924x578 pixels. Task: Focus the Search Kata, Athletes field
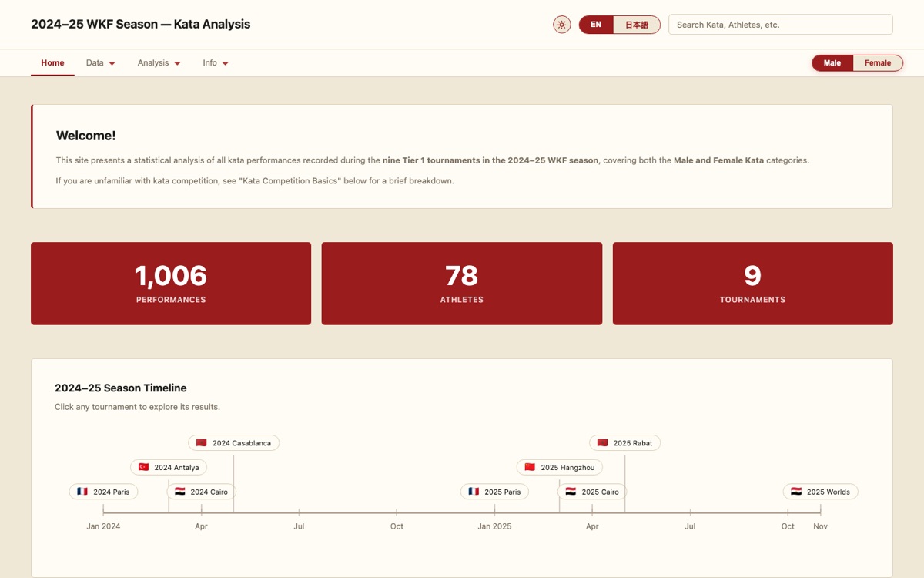pyautogui.click(x=781, y=25)
